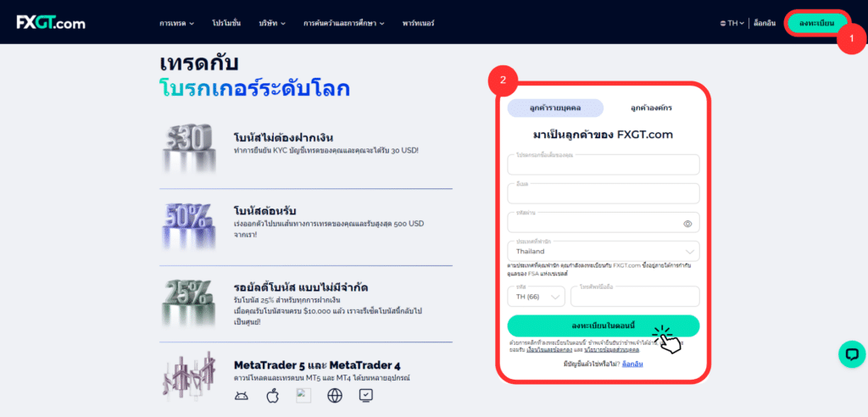Toggle password visibility eye icon

point(687,224)
